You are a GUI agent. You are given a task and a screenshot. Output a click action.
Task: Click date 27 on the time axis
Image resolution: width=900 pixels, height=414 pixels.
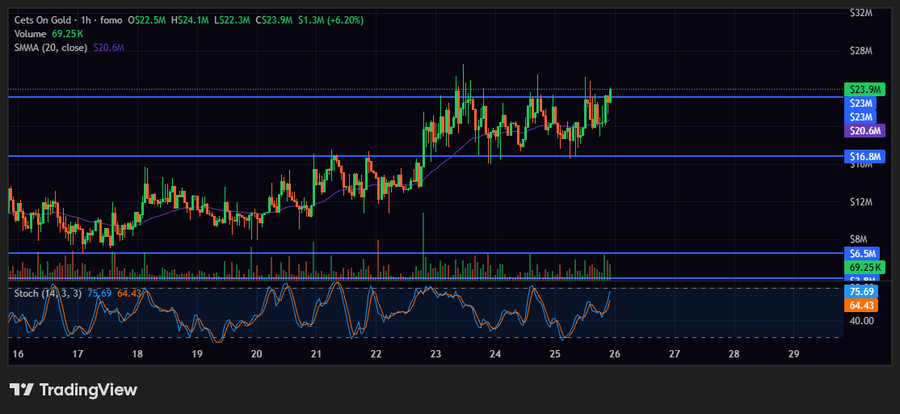pyautogui.click(x=674, y=354)
